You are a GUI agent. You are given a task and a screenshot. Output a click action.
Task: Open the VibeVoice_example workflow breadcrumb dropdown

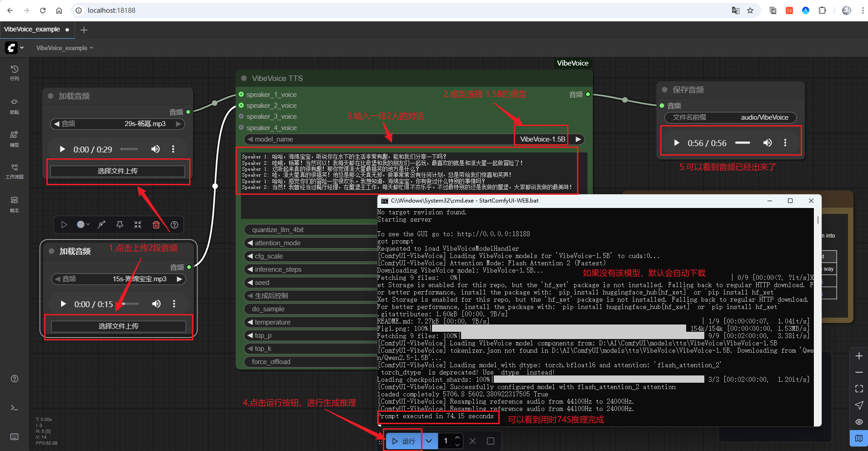[65, 48]
